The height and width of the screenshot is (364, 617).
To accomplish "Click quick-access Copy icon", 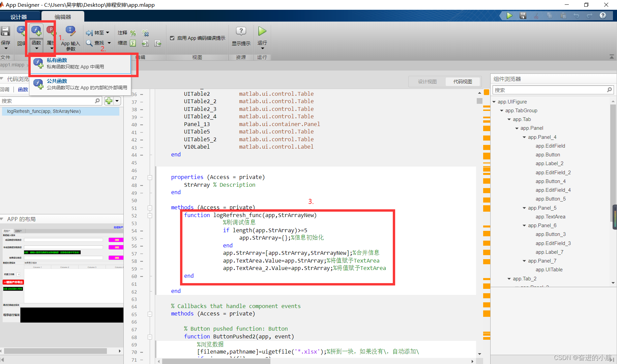I will 550,16.
